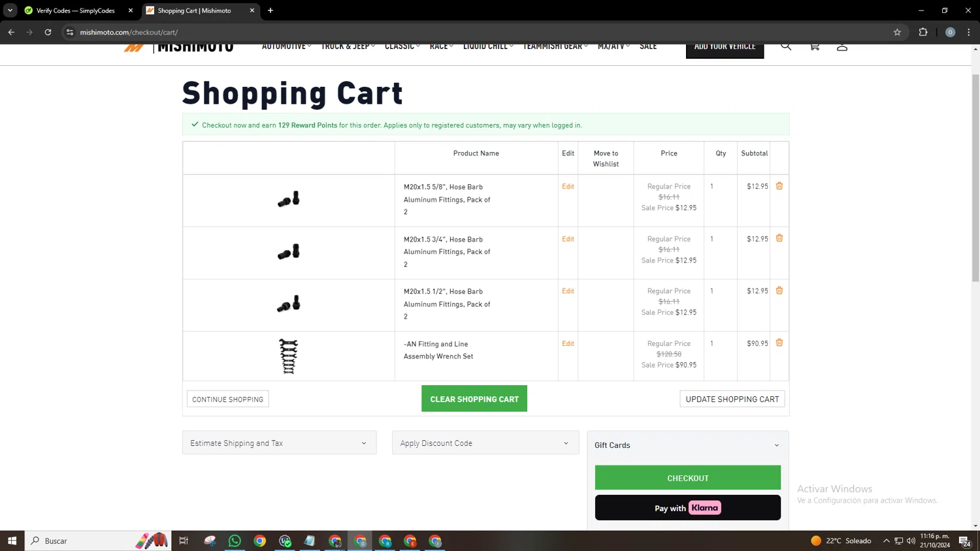Expand the Gift Cards section
This screenshot has height=551, width=980.
[x=687, y=445]
